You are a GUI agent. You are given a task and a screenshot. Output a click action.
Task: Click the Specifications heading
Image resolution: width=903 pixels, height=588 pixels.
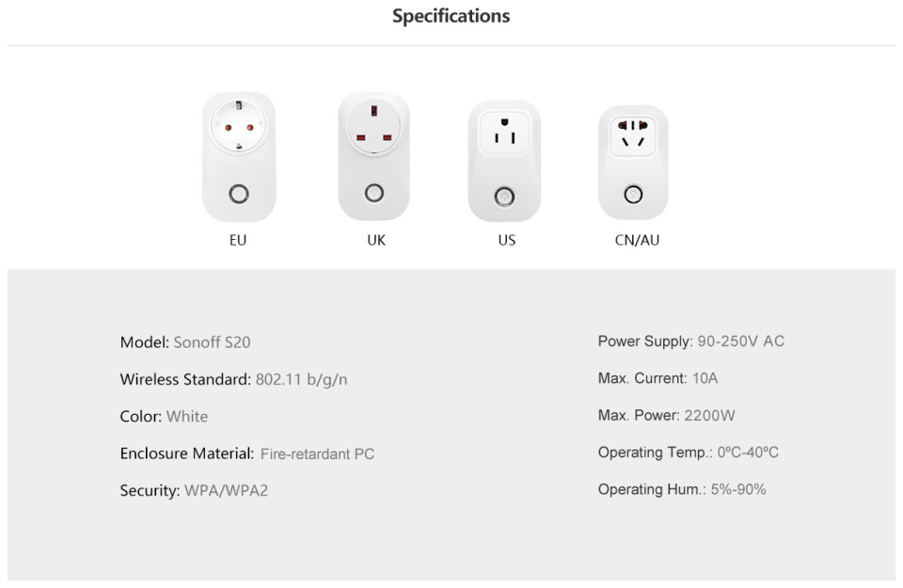click(x=451, y=16)
